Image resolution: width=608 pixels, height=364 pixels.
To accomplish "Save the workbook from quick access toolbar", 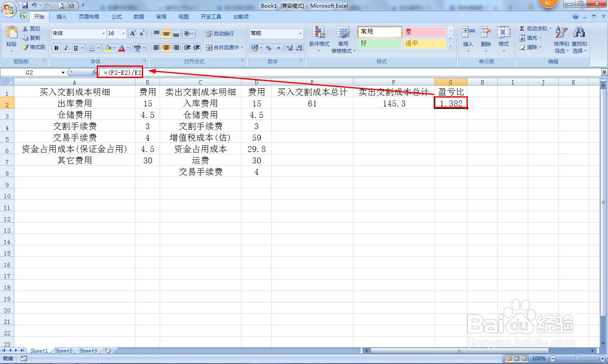I will pyautogui.click(x=25, y=5).
